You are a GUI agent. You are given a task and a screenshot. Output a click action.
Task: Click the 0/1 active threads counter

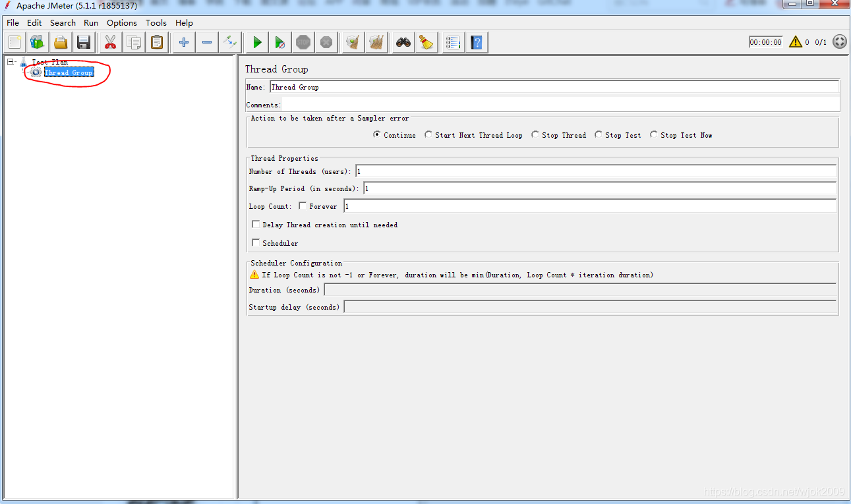(821, 42)
